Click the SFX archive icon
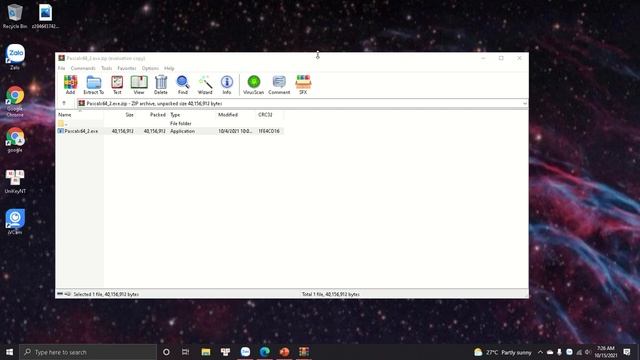Viewport: 640px width, 360px height. [x=303, y=85]
